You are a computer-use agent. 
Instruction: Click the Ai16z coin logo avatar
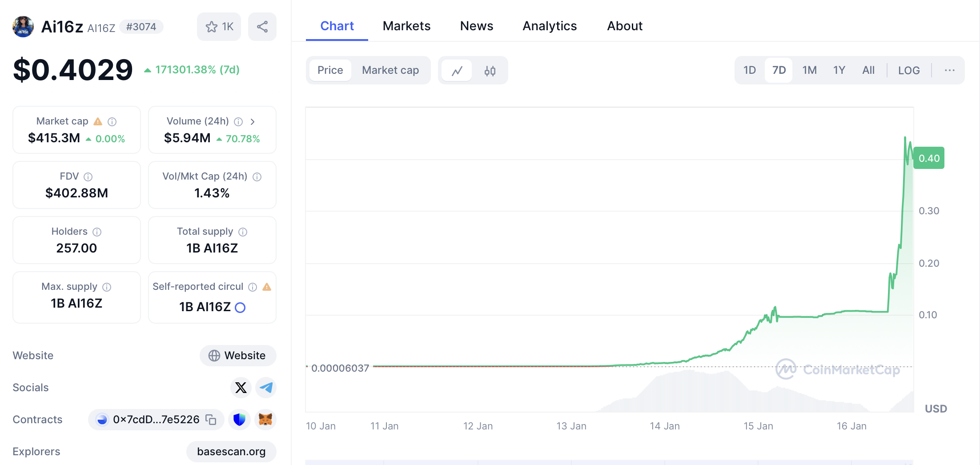[23, 27]
